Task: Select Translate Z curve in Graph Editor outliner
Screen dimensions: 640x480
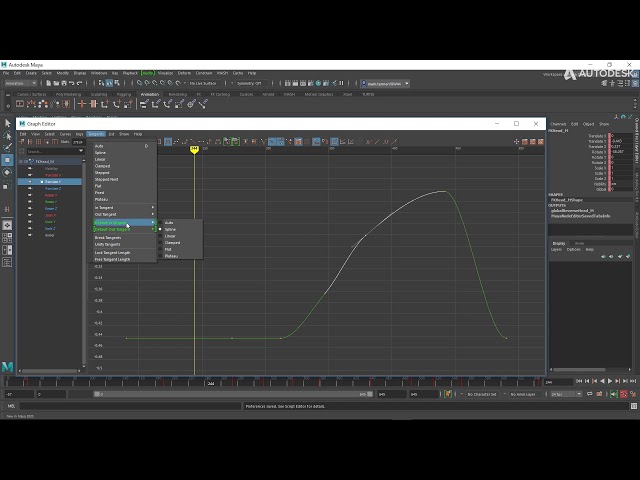Action: coord(53,189)
